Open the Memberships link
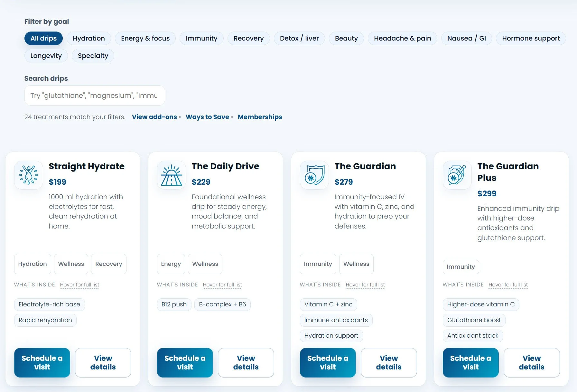The image size is (577, 392). (x=260, y=117)
